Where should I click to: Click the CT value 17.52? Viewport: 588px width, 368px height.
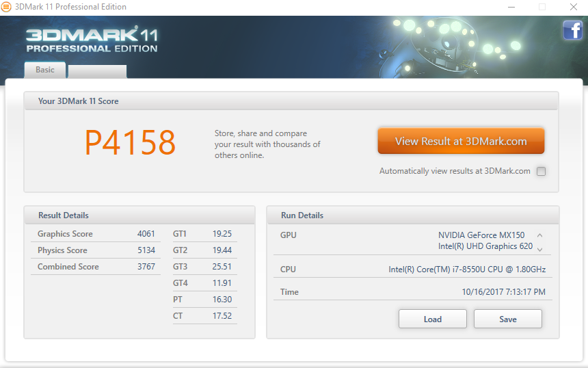tap(222, 316)
